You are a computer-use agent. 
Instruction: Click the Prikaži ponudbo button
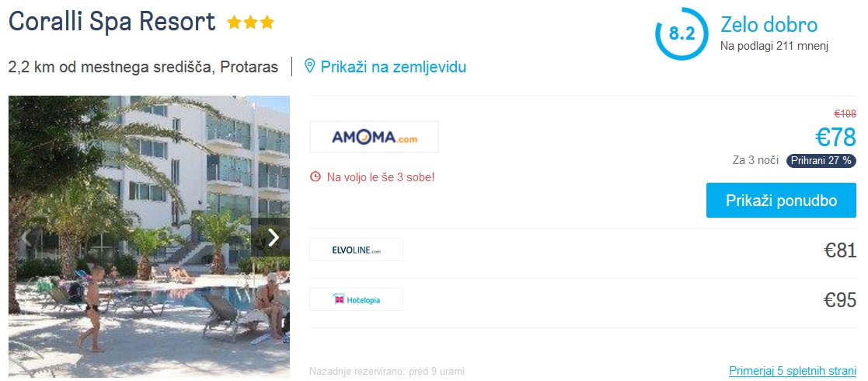pyautogui.click(x=781, y=200)
